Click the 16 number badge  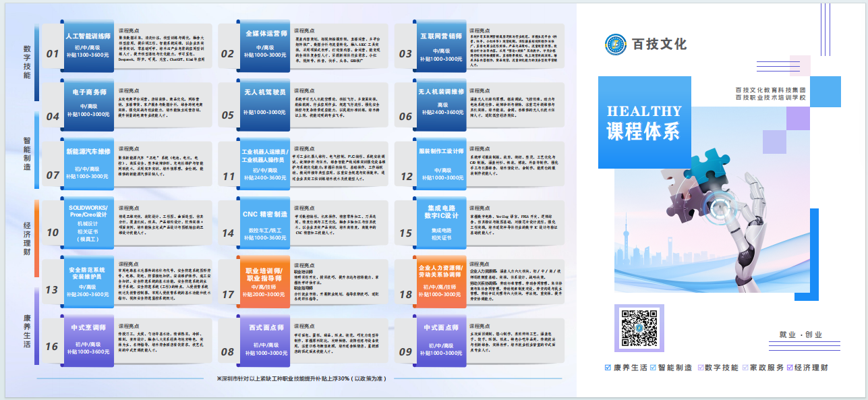click(x=52, y=347)
